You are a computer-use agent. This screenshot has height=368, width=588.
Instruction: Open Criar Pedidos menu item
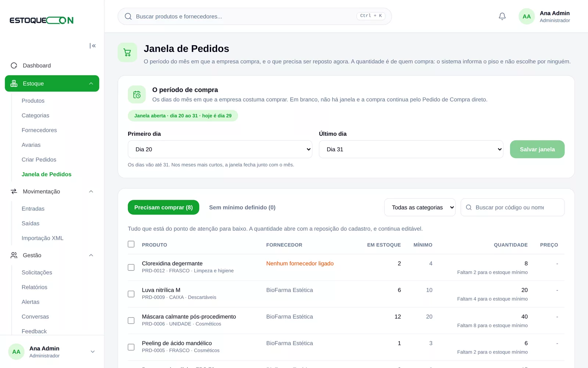click(x=39, y=160)
